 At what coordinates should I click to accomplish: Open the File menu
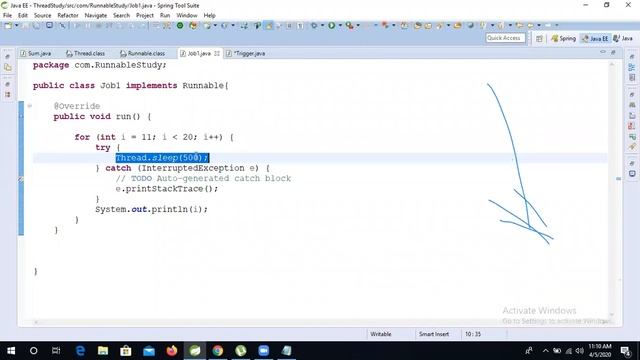click(x=7, y=16)
